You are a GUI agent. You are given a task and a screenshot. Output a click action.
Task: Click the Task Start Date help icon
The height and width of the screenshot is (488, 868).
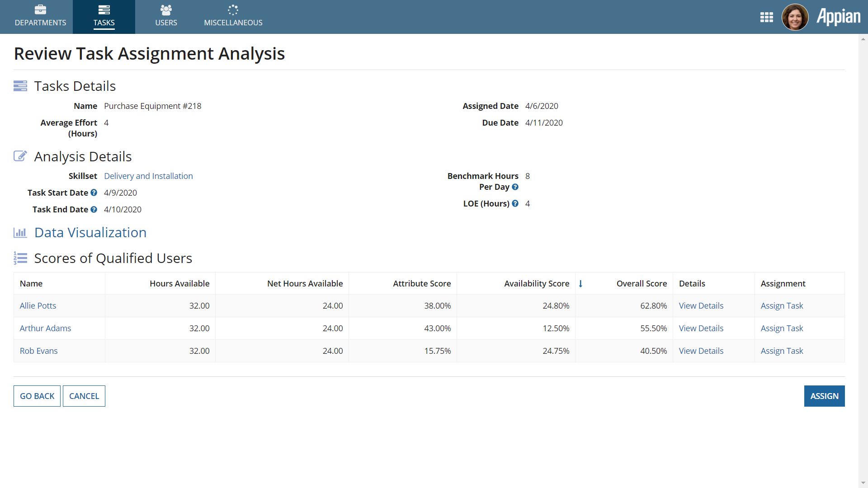pos(94,192)
